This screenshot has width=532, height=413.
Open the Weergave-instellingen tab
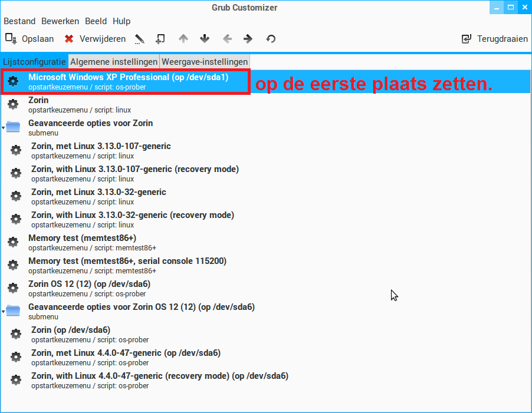[205, 62]
